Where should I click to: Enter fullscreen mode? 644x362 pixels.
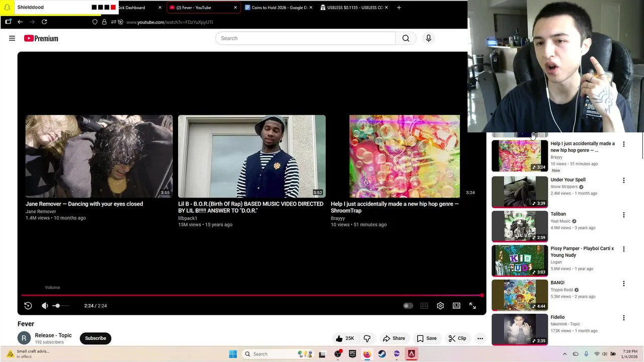[x=472, y=306]
